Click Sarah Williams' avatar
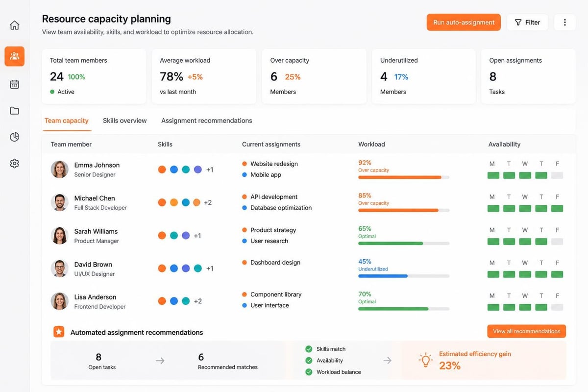This screenshot has height=392, width=588. tap(60, 236)
